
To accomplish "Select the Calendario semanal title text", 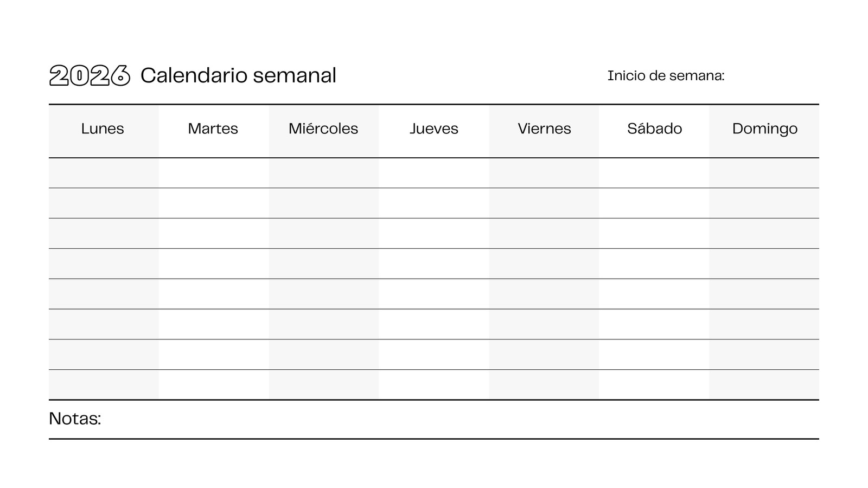I will point(238,75).
